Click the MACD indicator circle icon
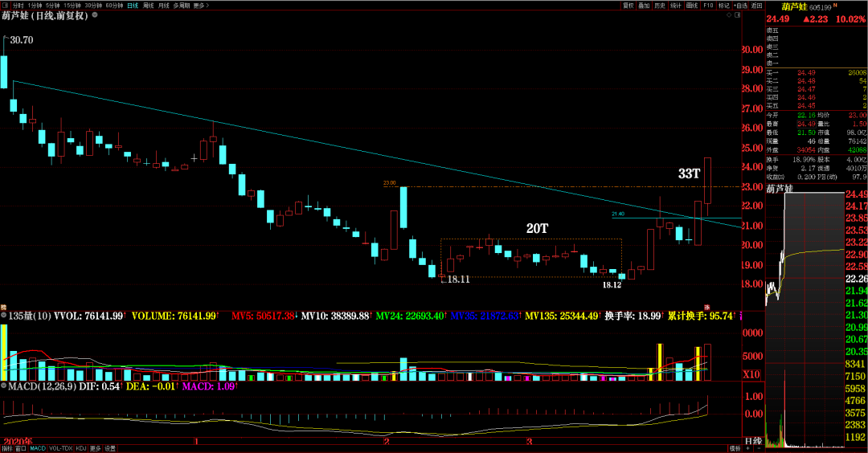 click(x=4, y=386)
